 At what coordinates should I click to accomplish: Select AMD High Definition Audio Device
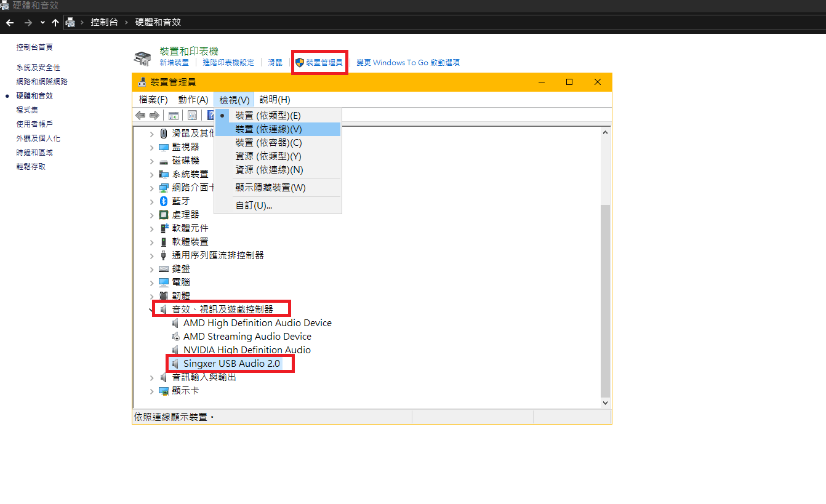click(257, 323)
